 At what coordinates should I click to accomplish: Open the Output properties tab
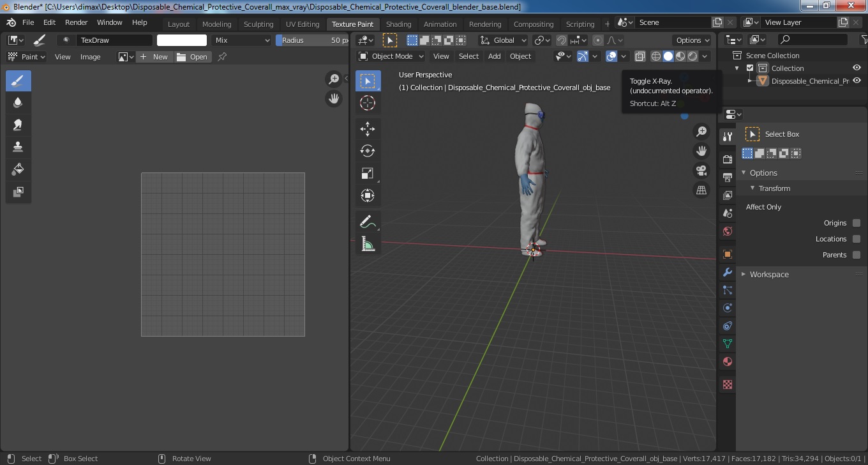click(x=728, y=177)
